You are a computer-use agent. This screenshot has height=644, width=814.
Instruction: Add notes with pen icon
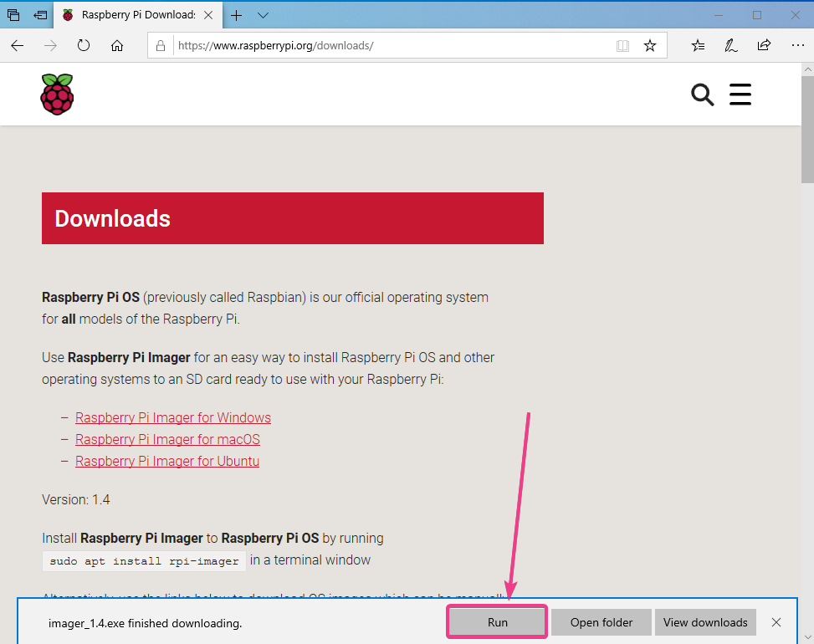[731, 46]
